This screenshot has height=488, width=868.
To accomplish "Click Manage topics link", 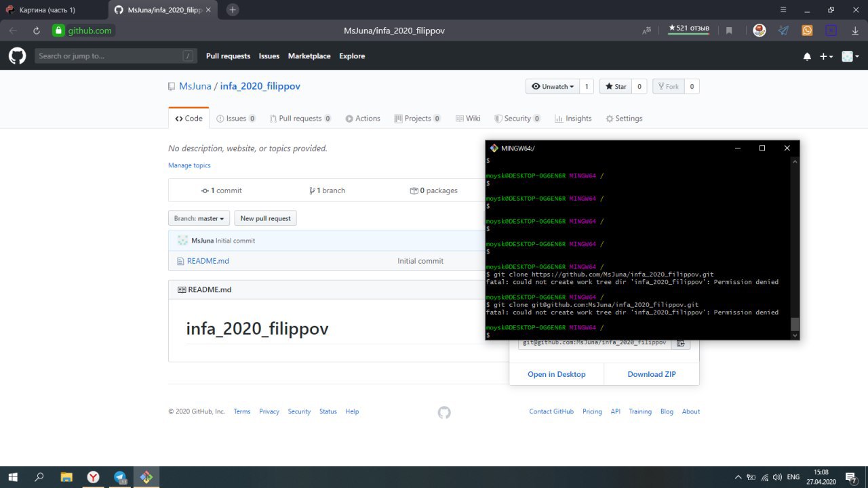I will [189, 165].
